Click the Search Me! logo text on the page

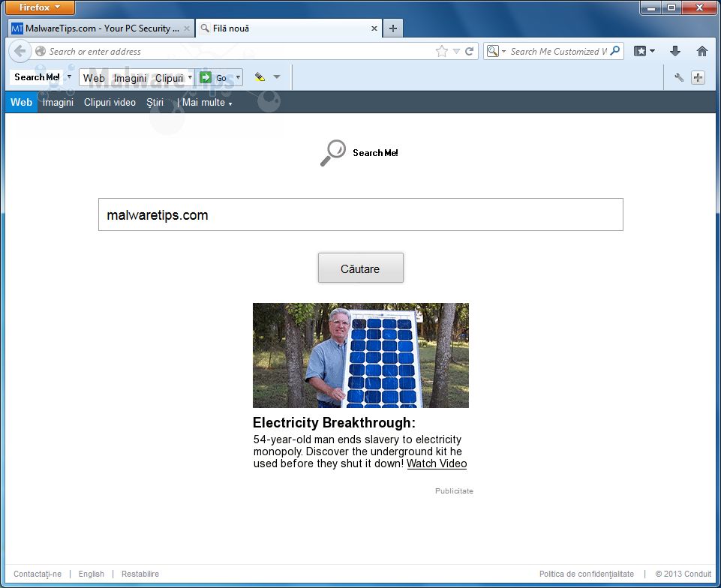pyautogui.click(x=375, y=153)
